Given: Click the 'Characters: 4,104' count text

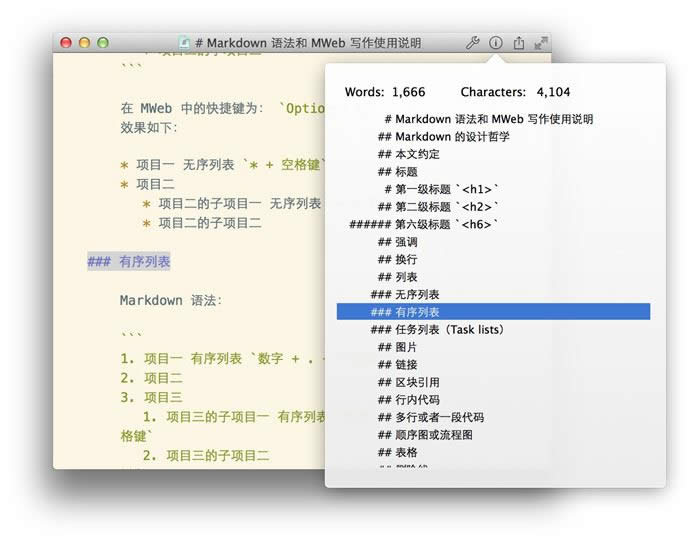Looking at the screenshot, I should (515, 92).
